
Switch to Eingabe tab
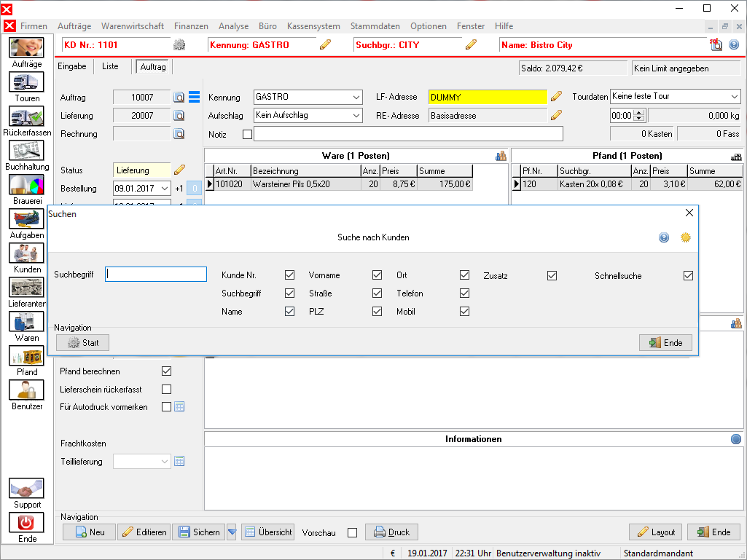(x=72, y=66)
